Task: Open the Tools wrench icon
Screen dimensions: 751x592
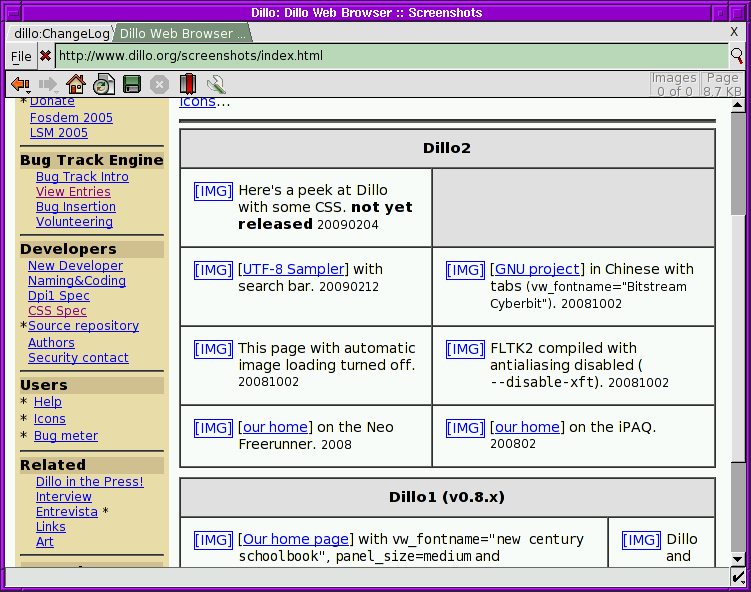Action: point(216,84)
